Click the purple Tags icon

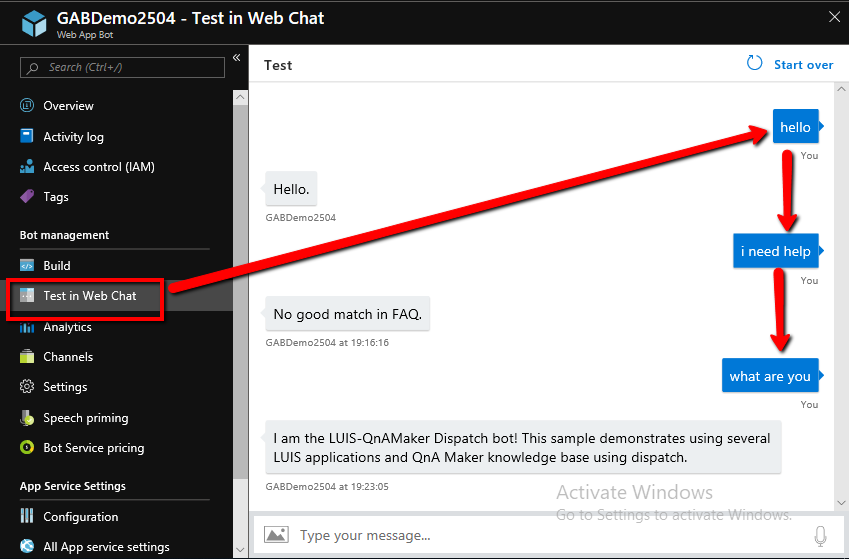(27, 196)
